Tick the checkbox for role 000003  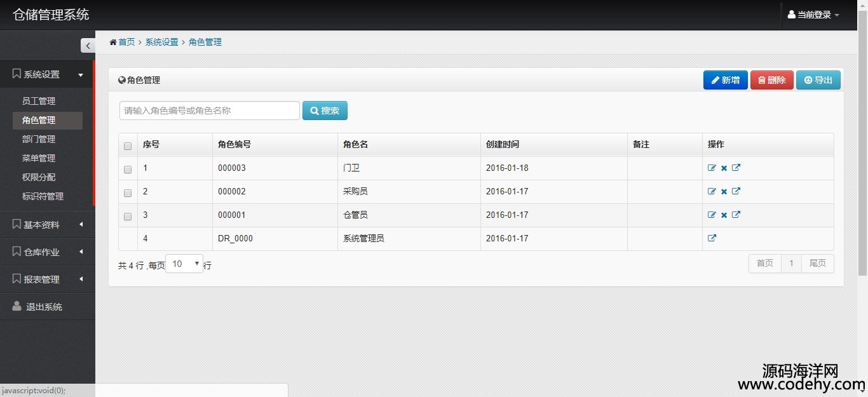tap(128, 170)
